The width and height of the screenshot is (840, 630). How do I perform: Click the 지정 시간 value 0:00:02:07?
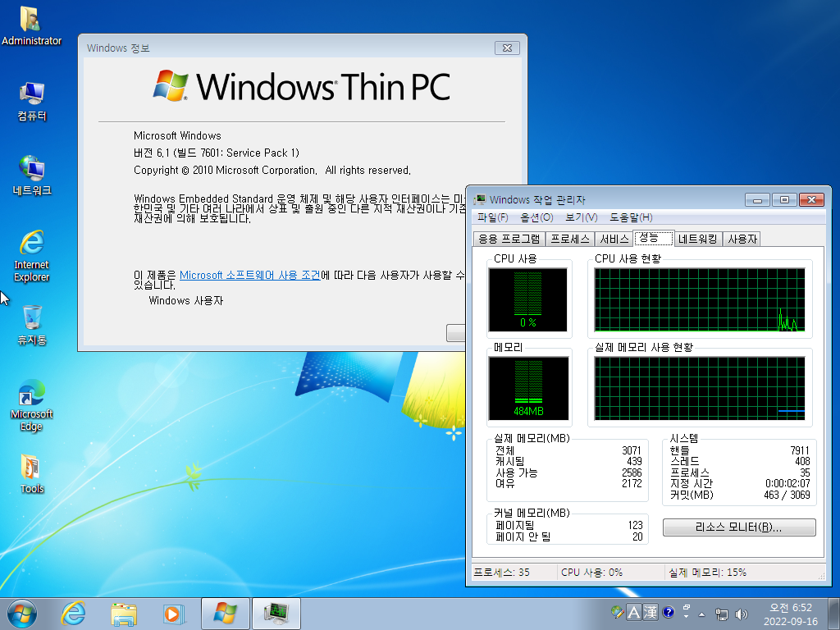[x=787, y=484]
